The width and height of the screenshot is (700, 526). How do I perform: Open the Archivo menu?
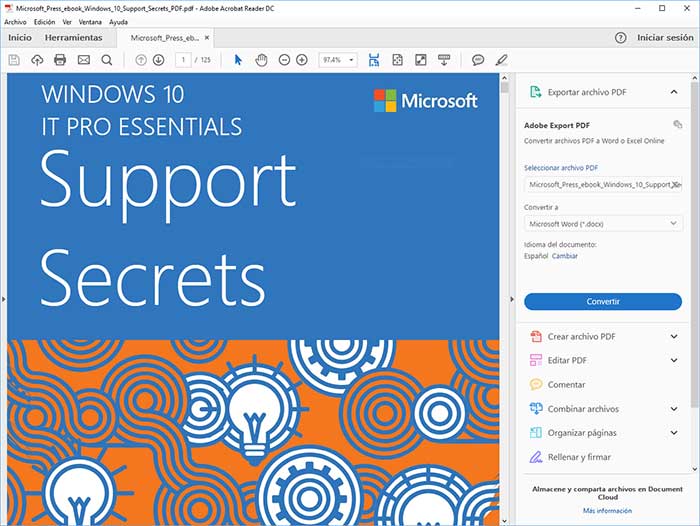[15, 22]
